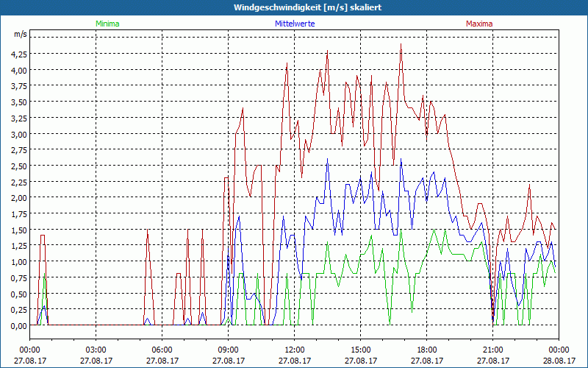Click the 06:00 time axis label
The image size is (588, 368).
[162, 350]
